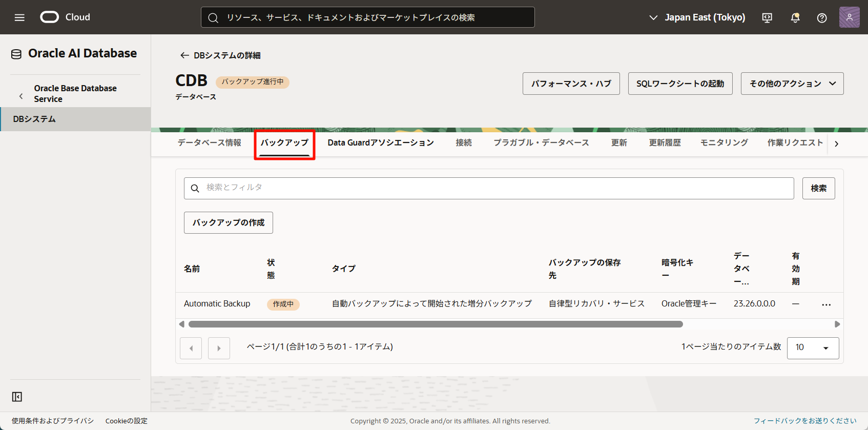Click the Oracle管理キー cell

pos(689,304)
